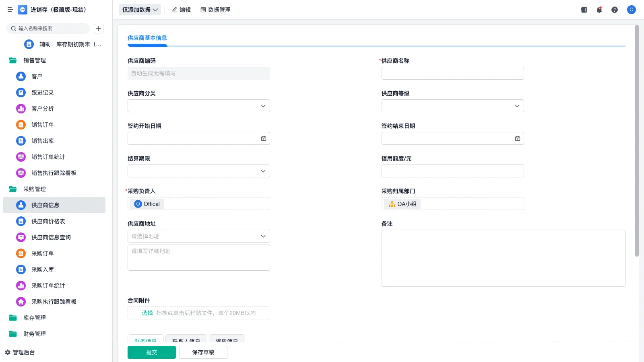Focus the 请填写详细地址 text area
This screenshot has width=644, height=362.
pyautogui.click(x=199, y=257)
